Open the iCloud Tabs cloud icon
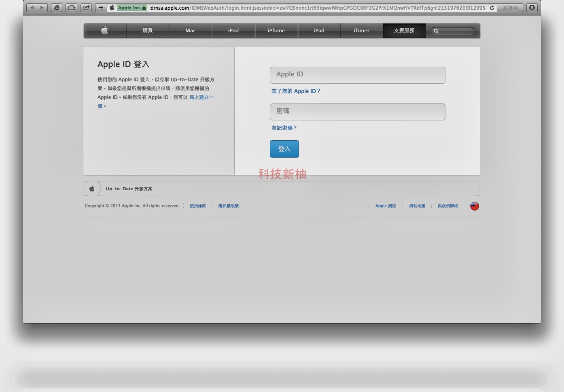 [72, 8]
